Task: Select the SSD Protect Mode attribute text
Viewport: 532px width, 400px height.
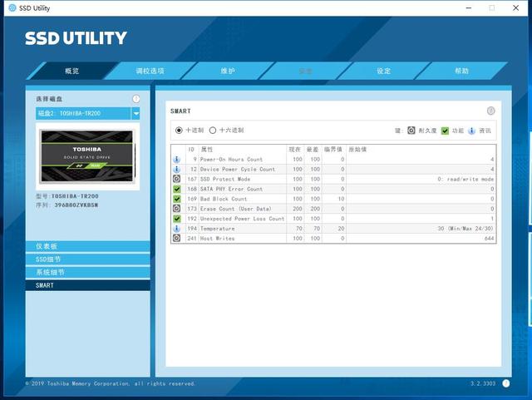Action: tap(225, 179)
